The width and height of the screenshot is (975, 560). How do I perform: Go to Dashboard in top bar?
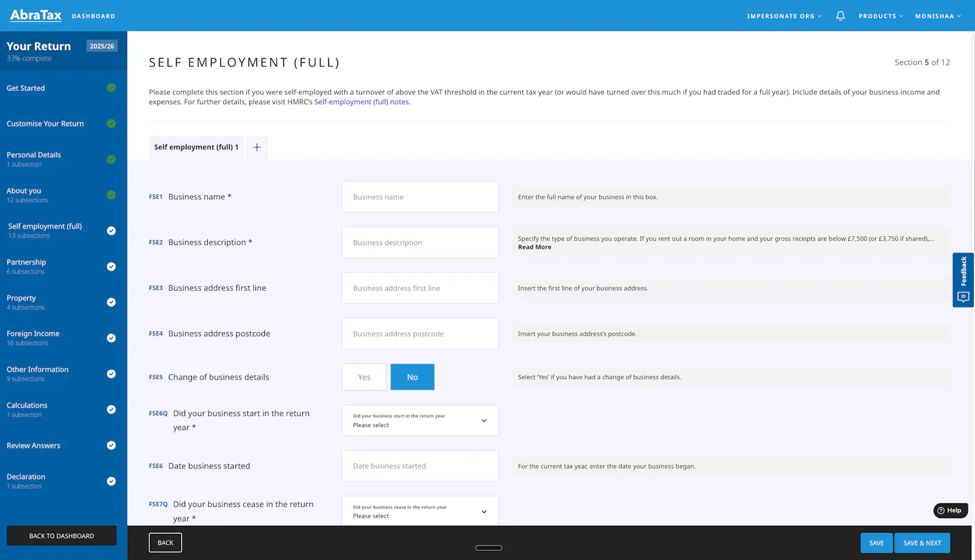(93, 16)
